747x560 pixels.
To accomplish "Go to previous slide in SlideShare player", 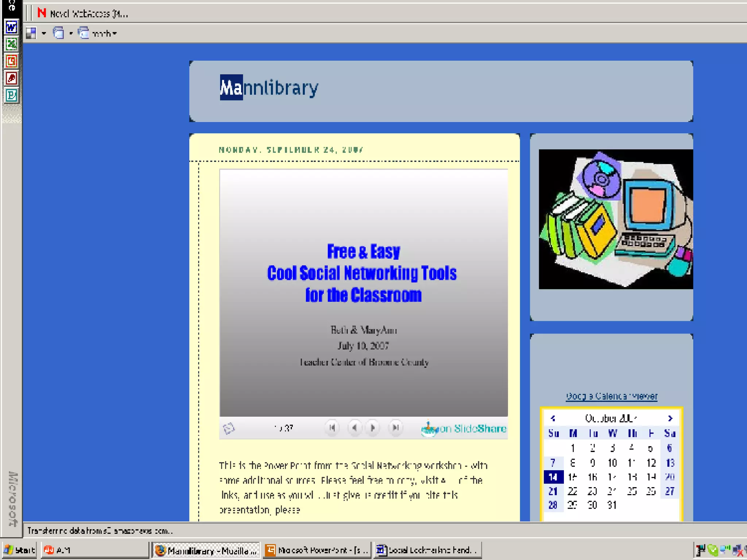I will click(354, 428).
